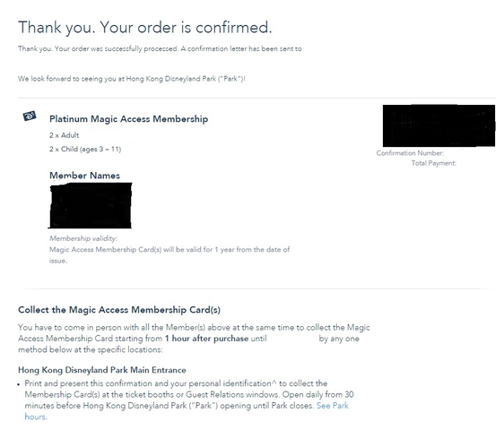Click the '1 hour after purchase' bold text

point(206,339)
